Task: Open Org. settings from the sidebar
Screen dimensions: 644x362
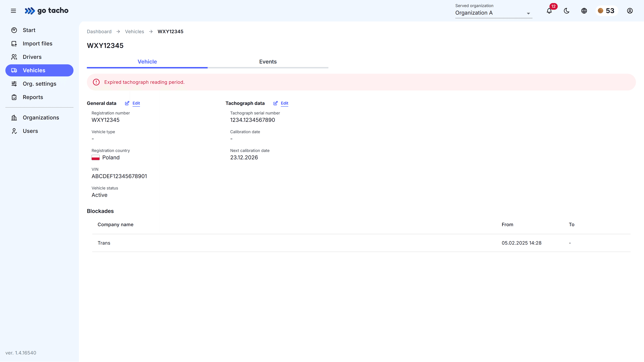Action: point(40,84)
